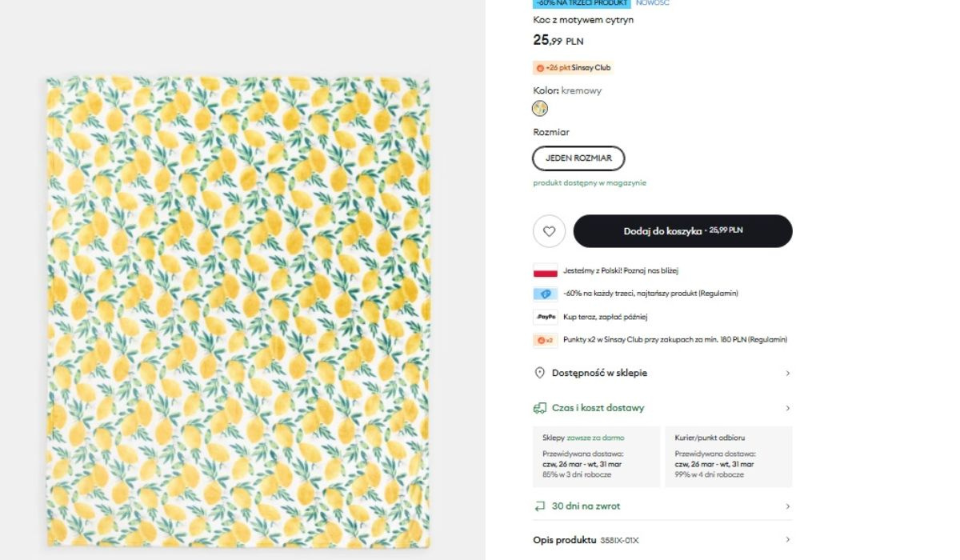The width and height of the screenshot is (960, 560).
Task: Open the Jesteśmy z Polski link
Action: 620,270
